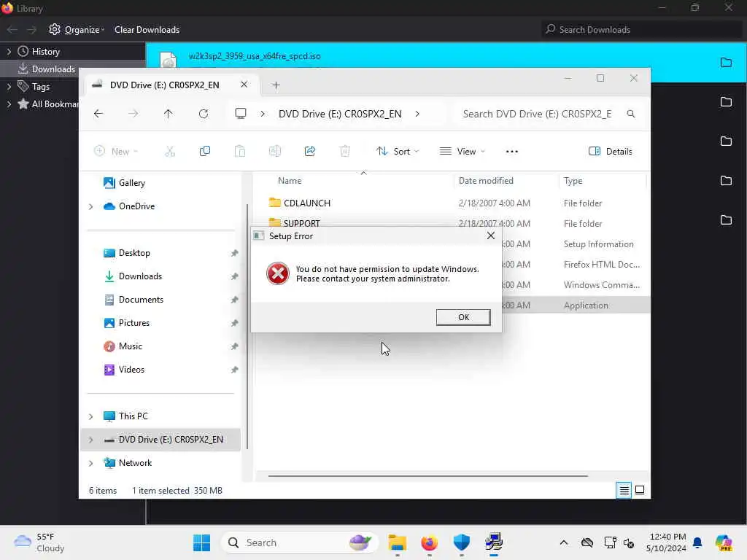Viewport: 747px width, 560px height.
Task: Expand History in Library sidebar
Action: point(9,52)
